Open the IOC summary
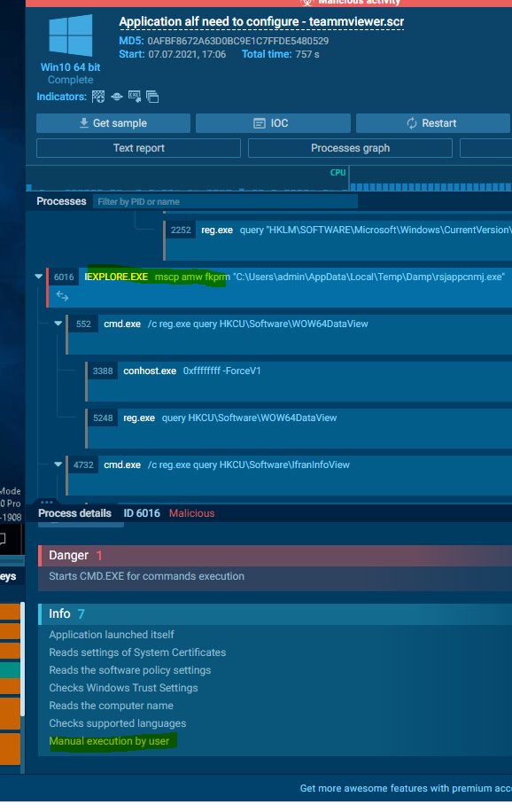 pyautogui.click(x=273, y=123)
